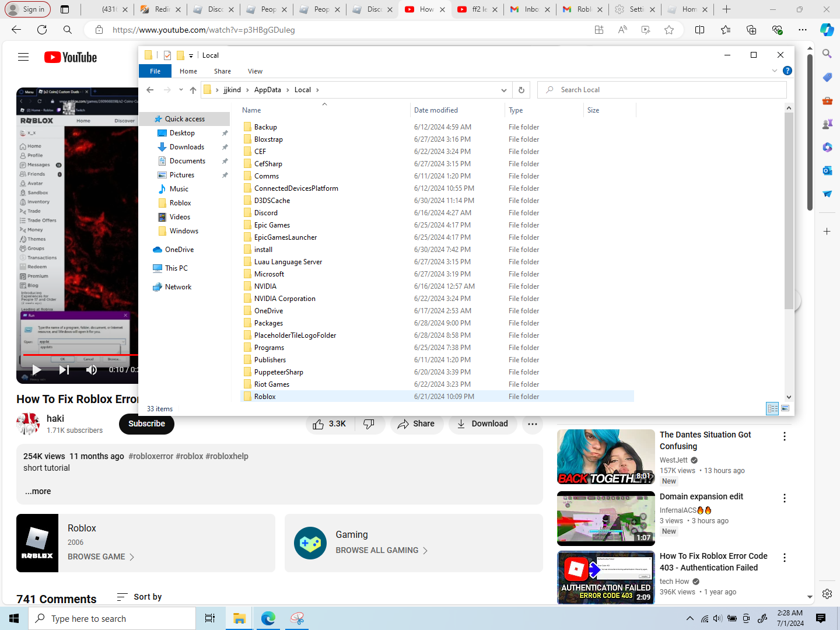Viewport: 840px width, 630px height.
Task: Refresh the Local folder listing
Action: (x=521, y=90)
